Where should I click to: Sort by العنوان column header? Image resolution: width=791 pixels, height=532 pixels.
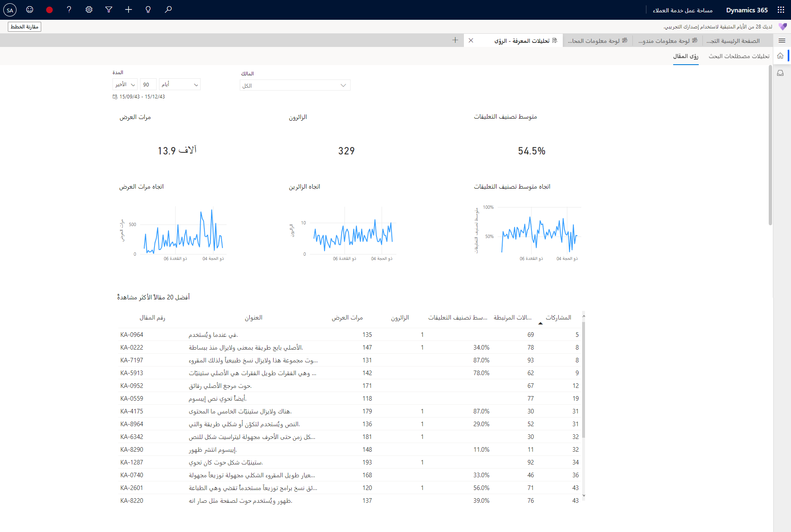pyautogui.click(x=253, y=317)
